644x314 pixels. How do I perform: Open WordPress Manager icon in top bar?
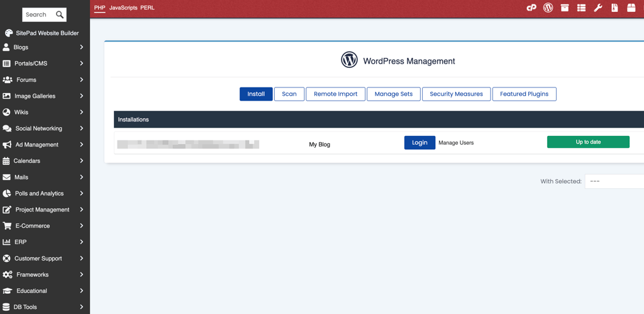click(548, 8)
